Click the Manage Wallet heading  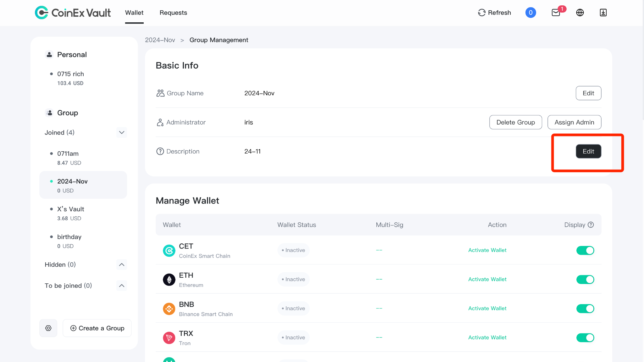pos(187,201)
